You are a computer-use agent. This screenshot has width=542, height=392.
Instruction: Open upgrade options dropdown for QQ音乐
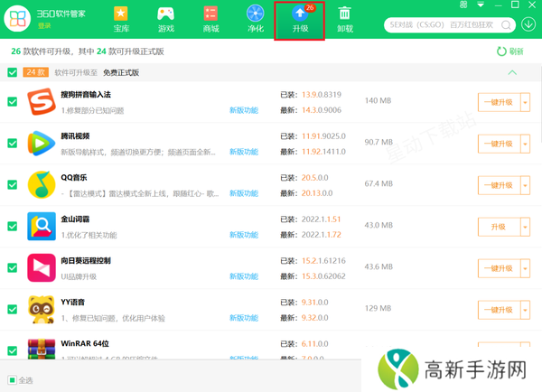[526, 185]
